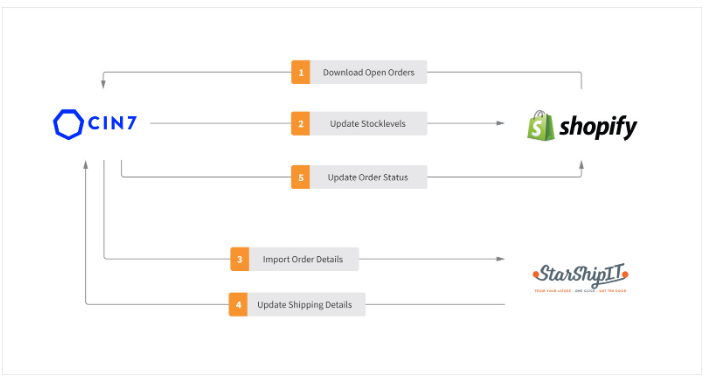Click the Import Order Details label
718x392 pixels.
tap(303, 259)
